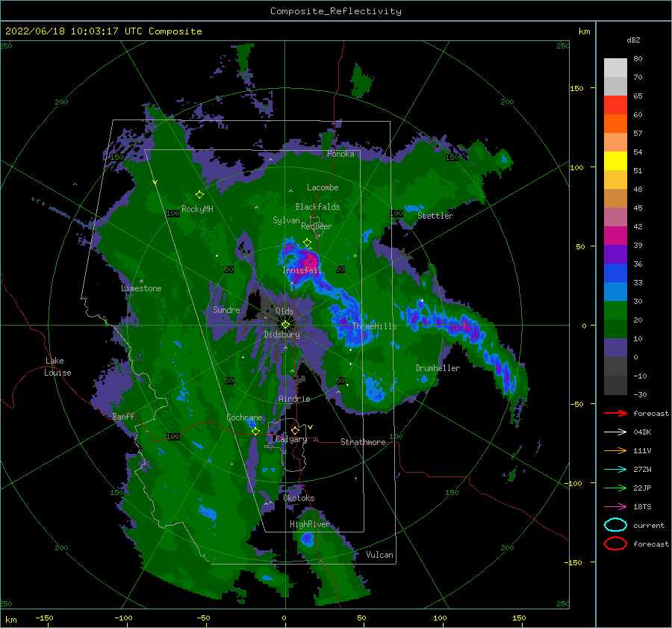The image size is (672, 628).
Task: Click the Lacombe city label
Action: (323, 187)
